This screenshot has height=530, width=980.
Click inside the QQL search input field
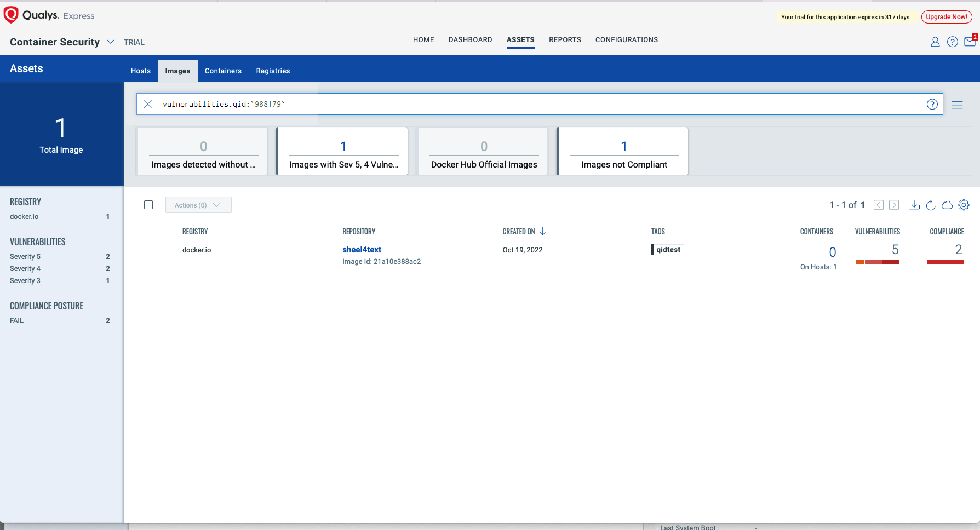pos(540,104)
